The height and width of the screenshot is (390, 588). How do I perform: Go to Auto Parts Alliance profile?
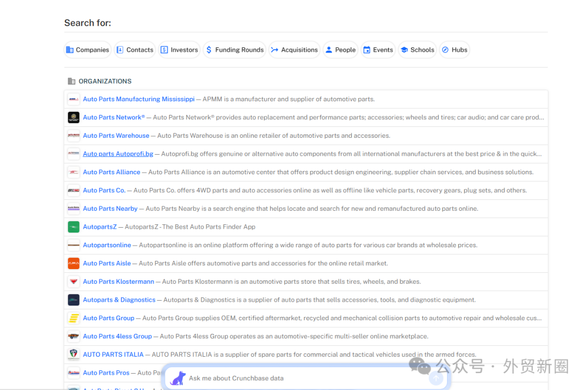[x=112, y=172]
